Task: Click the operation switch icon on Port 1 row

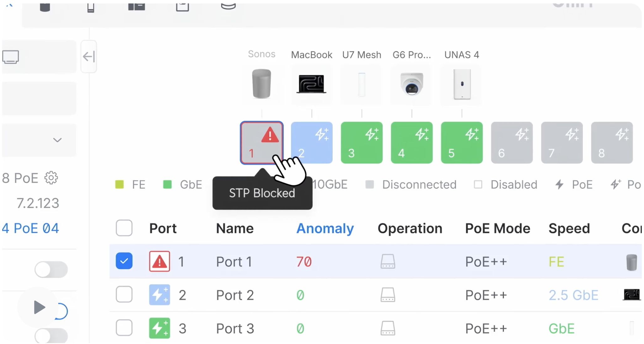Action: click(388, 261)
